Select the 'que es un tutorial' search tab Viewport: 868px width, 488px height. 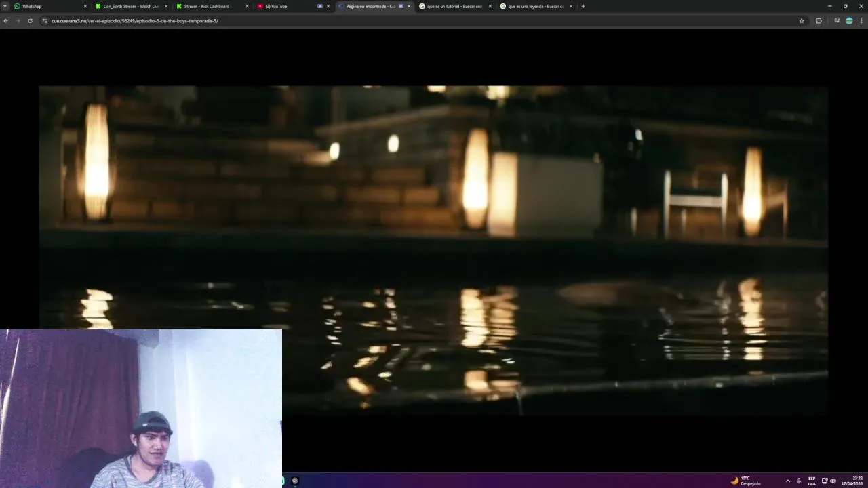tap(455, 6)
